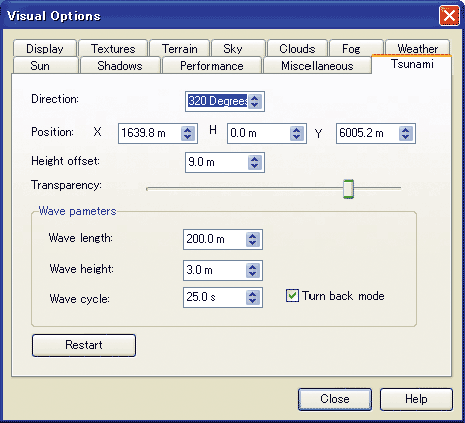Click the Help button
Viewport: 465px width, 423px height.
(x=416, y=399)
